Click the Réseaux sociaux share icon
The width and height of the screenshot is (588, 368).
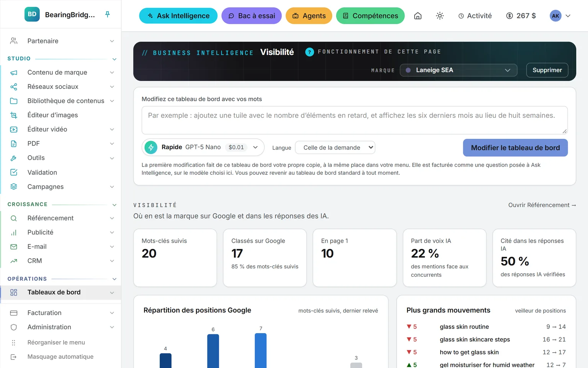(x=14, y=87)
